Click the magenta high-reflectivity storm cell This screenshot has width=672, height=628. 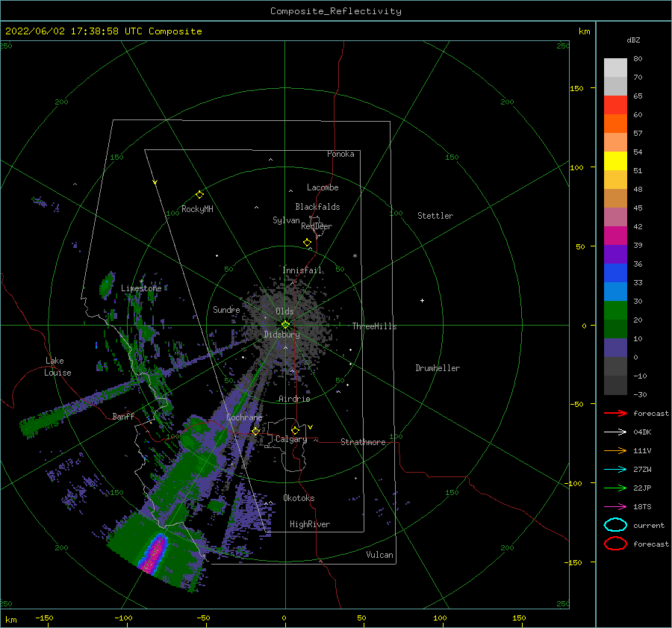tap(155, 553)
